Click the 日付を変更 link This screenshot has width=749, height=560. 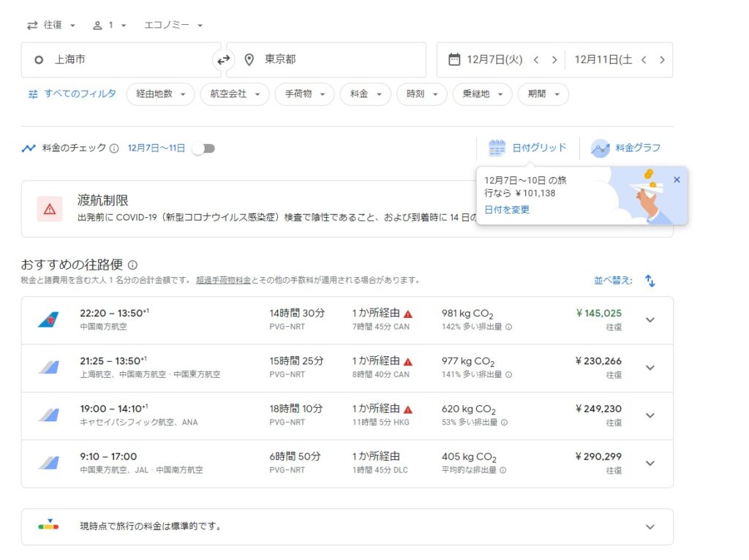click(x=507, y=210)
